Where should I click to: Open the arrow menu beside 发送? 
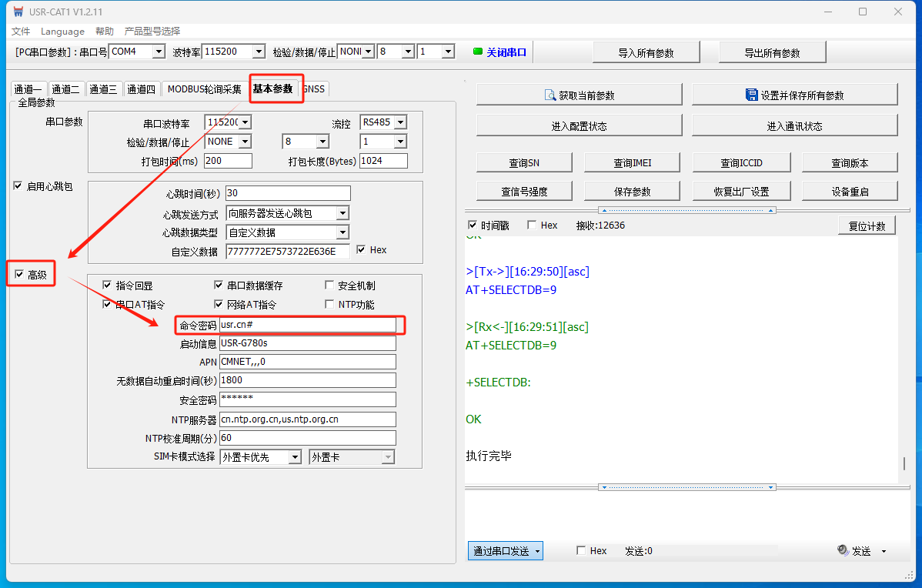click(884, 551)
